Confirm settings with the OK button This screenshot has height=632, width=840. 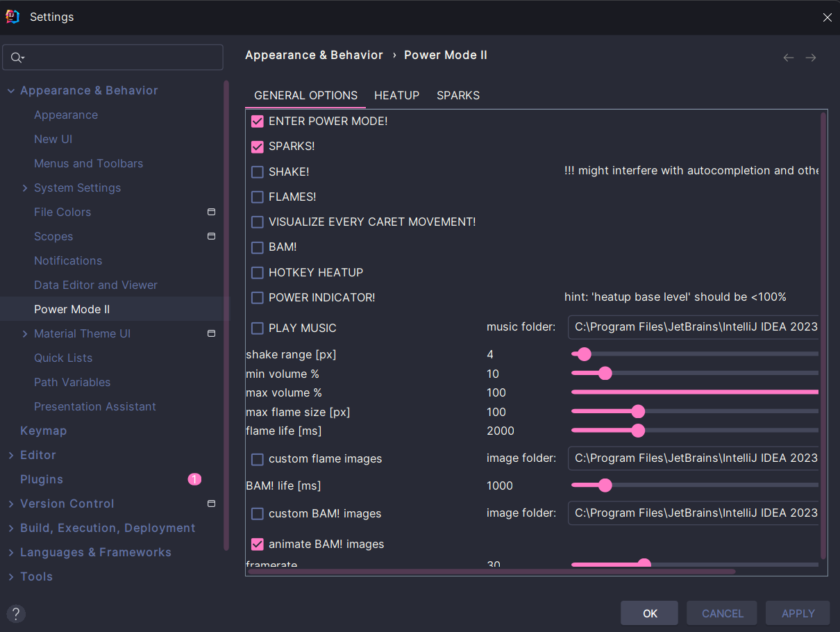pos(650,613)
